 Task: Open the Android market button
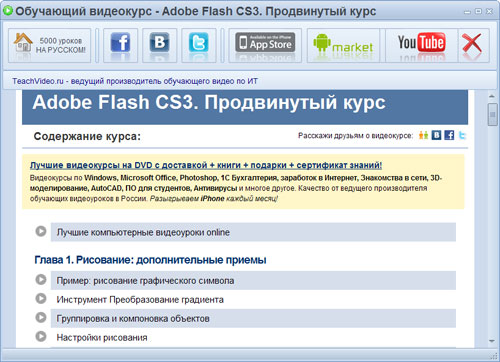tap(343, 45)
